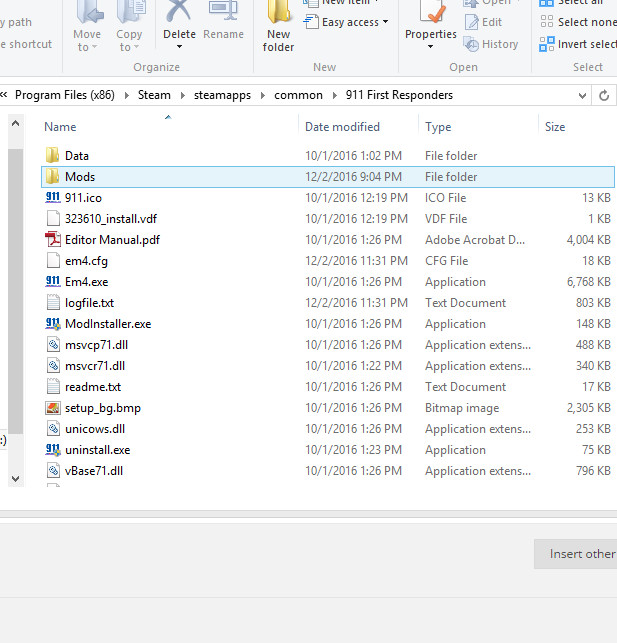Click the Delete ribbon icon
This screenshot has height=643, width=617.
click(x=179, y=11)
